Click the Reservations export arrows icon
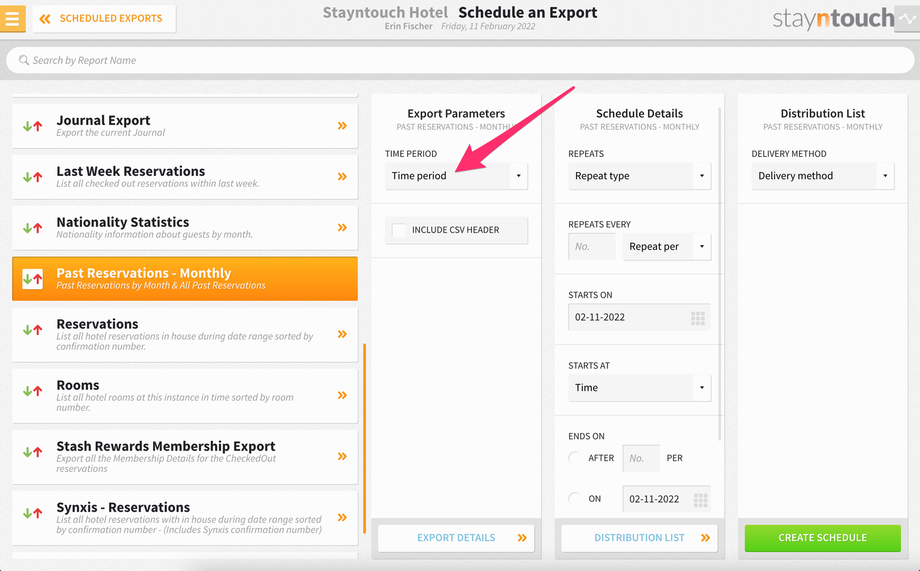This screenshot has width=920, height=571. [x=32, y=330]
